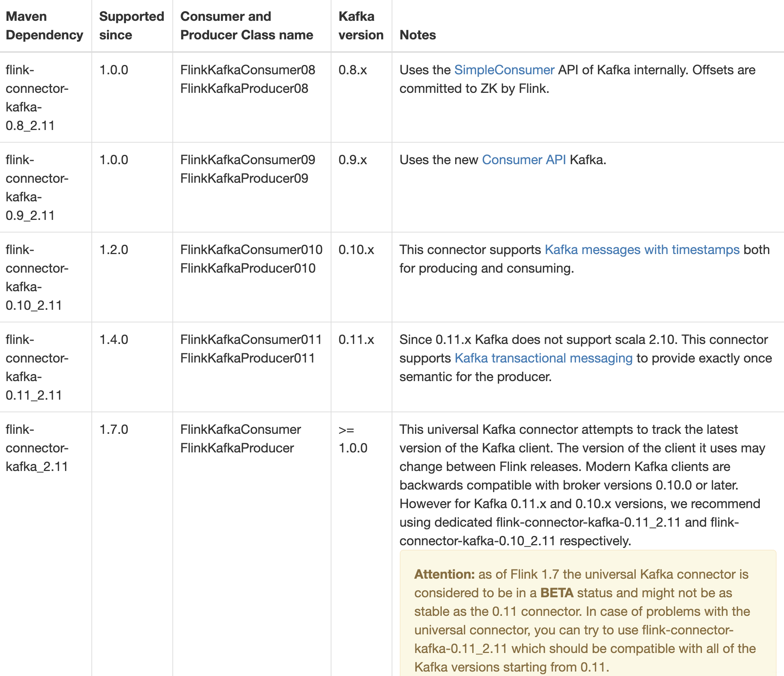
Task: Click the FlinkKafkaConsumer08 class name
Action: [247, 70]
